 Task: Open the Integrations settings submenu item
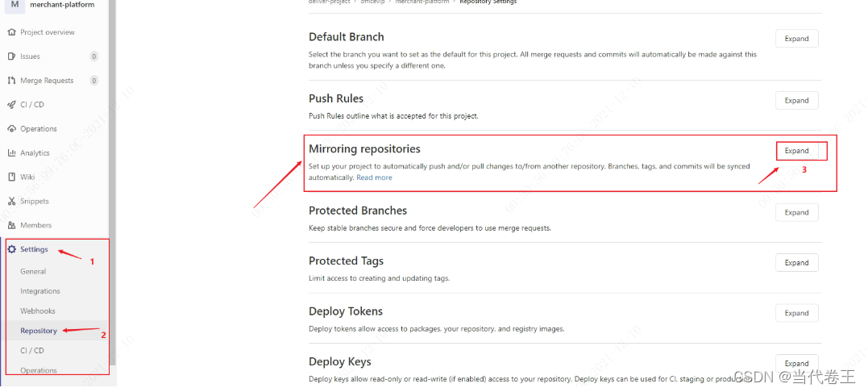click(x=39, y=291)
